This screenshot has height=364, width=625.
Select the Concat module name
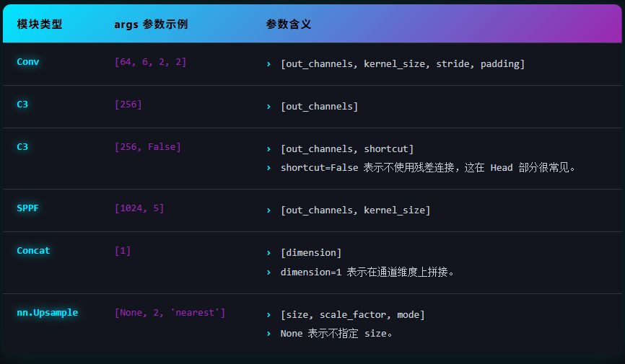pos(33,251)
